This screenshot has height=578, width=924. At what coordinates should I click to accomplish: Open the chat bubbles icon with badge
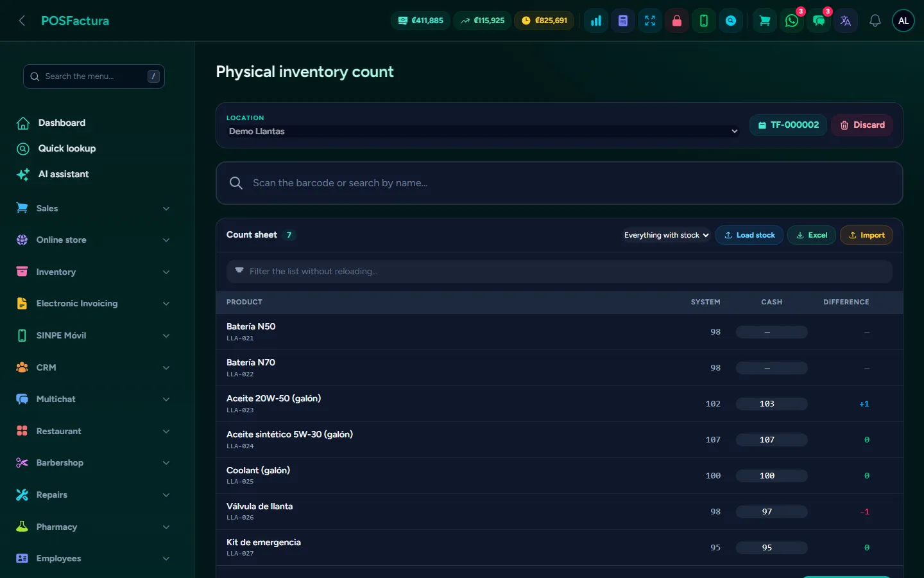pyautogui.click(x=819, y=21)
